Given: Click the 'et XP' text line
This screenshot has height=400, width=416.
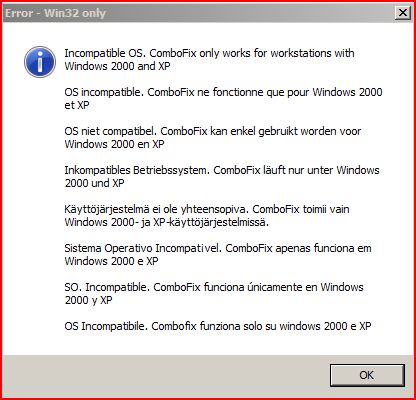Looking at the screenshot, I should pyautogui.click(x=77, y=105).
